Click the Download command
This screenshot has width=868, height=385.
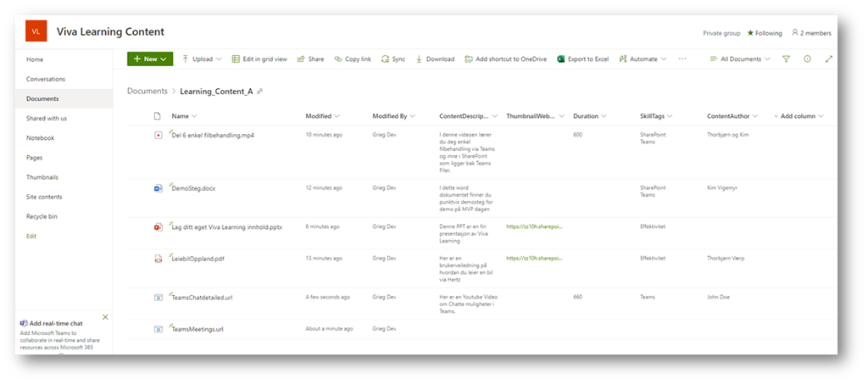tap(435, 59)
